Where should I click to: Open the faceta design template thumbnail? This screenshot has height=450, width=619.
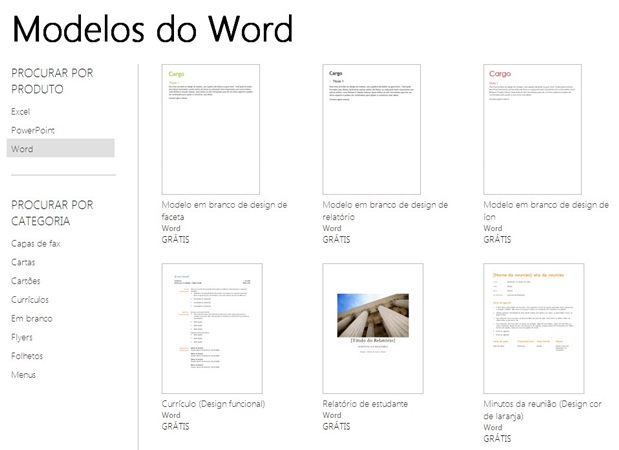point(211,129)
